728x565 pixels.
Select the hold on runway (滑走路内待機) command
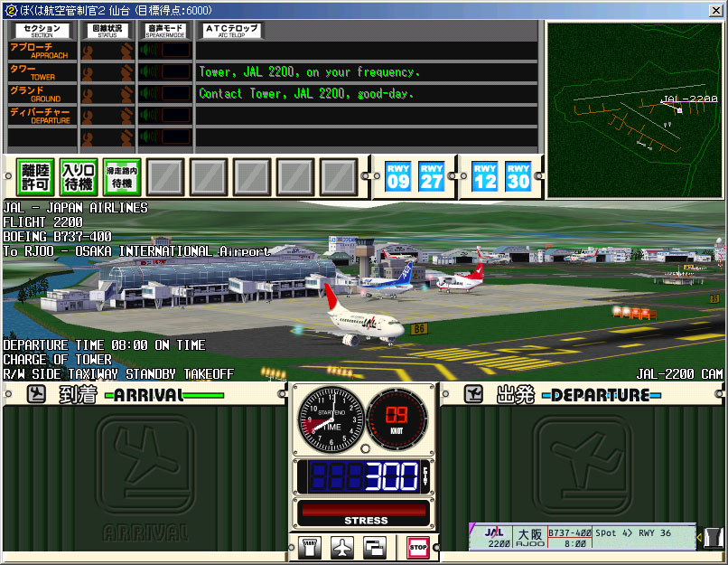coord(122,175)
